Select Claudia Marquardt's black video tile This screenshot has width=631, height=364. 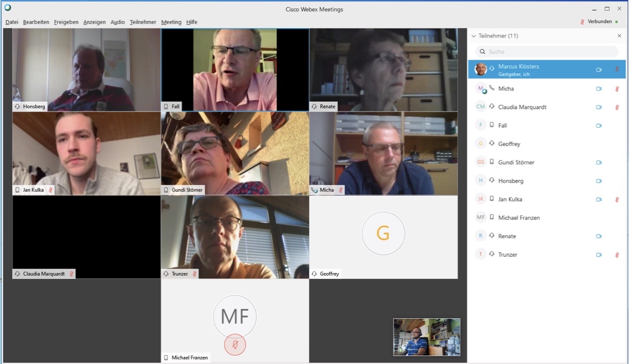click(x=87, y=237)
